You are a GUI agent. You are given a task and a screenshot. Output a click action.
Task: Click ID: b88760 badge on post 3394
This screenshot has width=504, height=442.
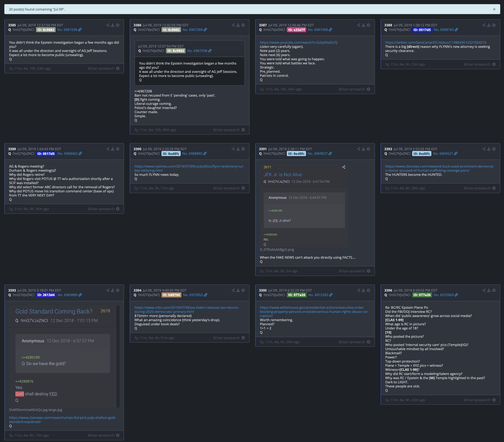coord(171,295)
